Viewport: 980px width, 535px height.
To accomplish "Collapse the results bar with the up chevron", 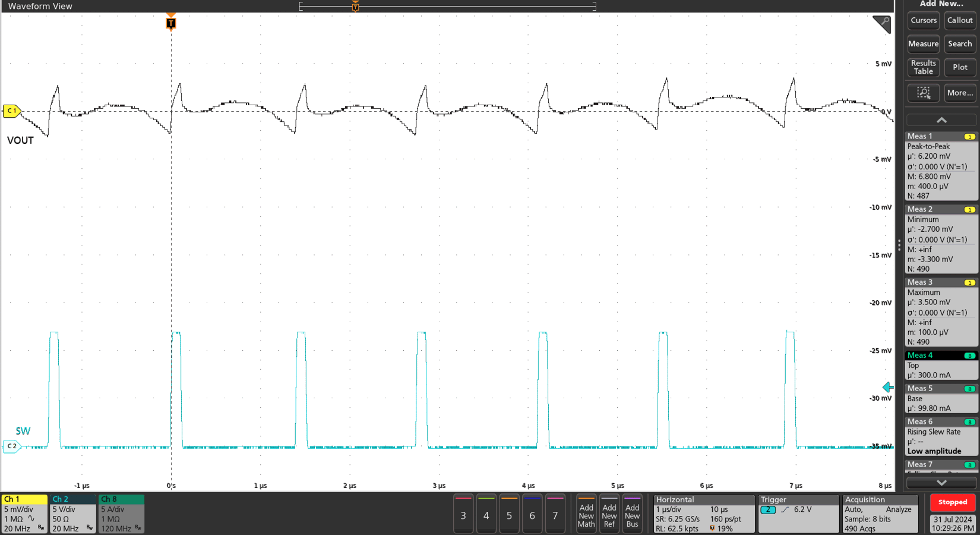I will pos(941,119).
